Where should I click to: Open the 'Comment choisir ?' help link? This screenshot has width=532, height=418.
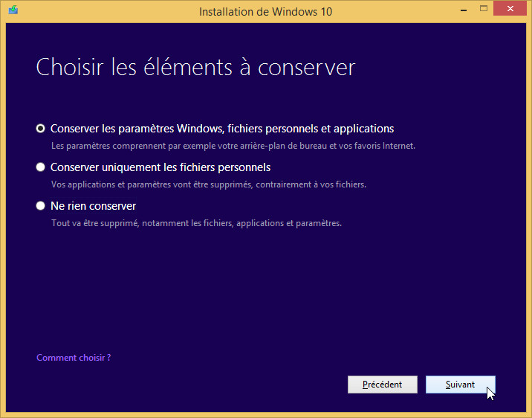click(x=74, y=358)
